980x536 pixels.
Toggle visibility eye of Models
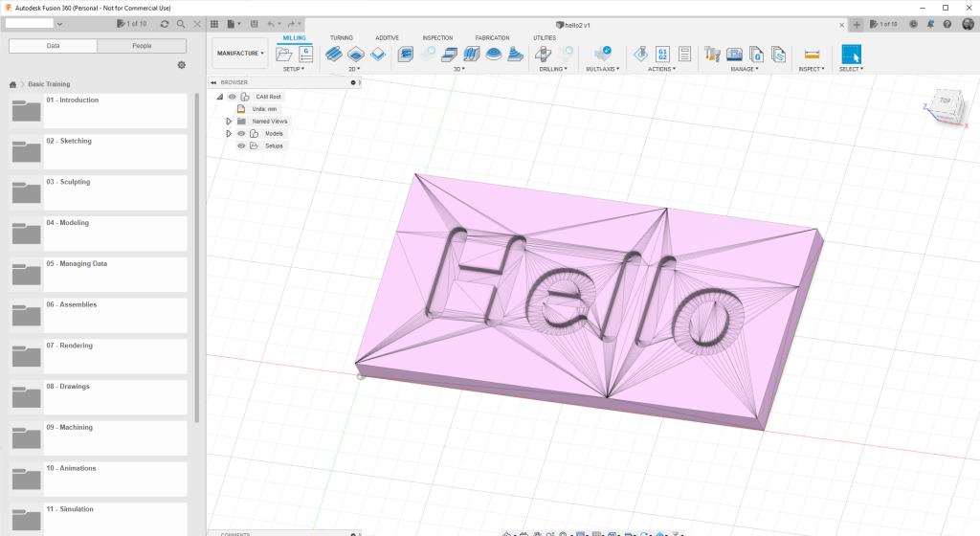[241, 134]
